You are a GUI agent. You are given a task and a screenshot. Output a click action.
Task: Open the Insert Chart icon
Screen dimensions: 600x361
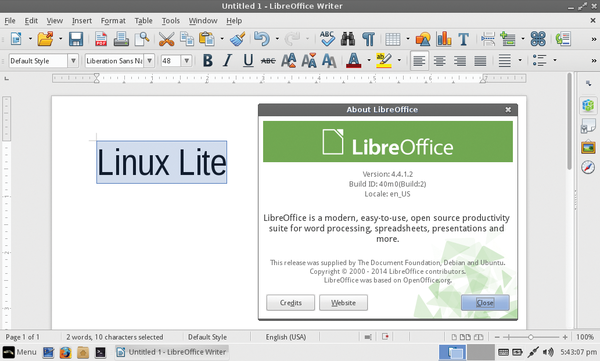click(x=443, y=39)
